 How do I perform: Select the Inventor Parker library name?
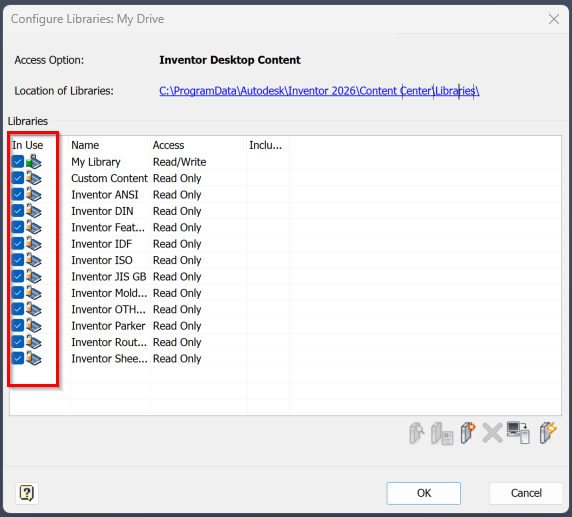click(108, 326)
